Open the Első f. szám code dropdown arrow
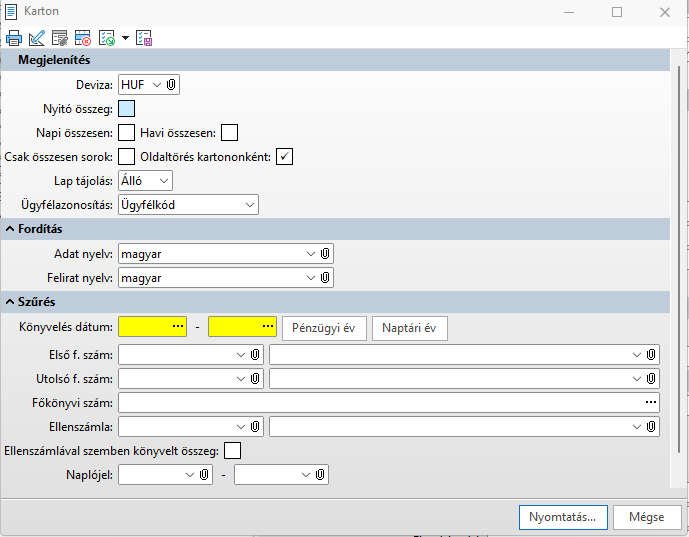Screen dimensions: 689x537 (241, 355)
